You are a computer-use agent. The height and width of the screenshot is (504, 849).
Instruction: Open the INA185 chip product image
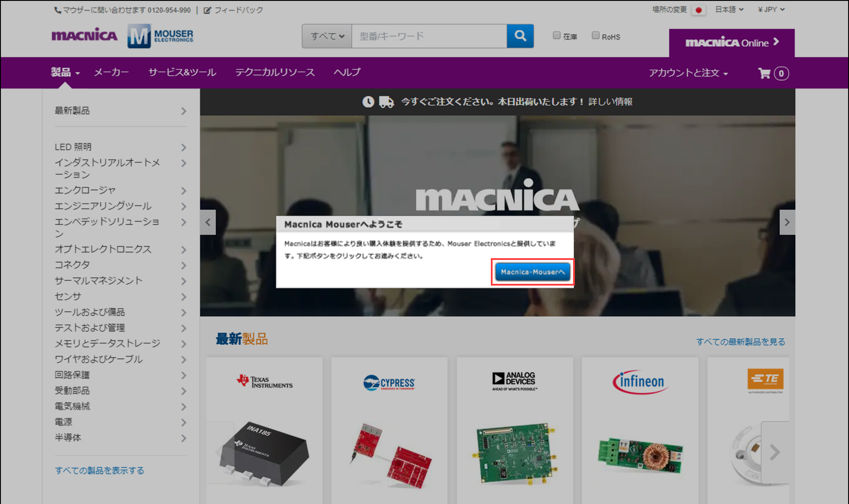click(264, 454)
